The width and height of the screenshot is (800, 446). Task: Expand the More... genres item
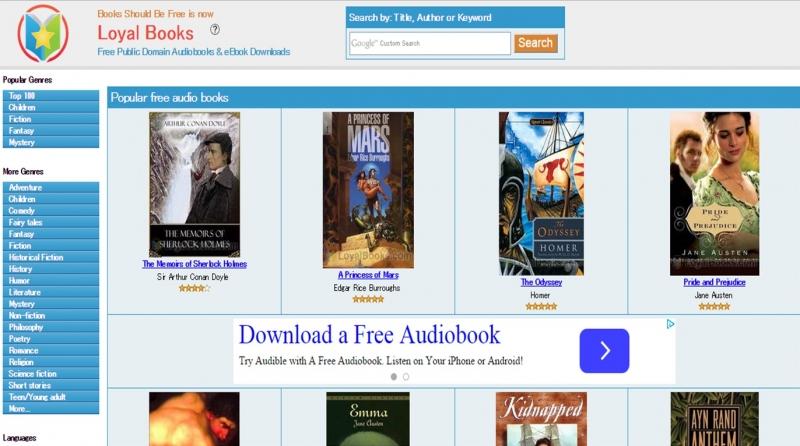tap(51, 409)
